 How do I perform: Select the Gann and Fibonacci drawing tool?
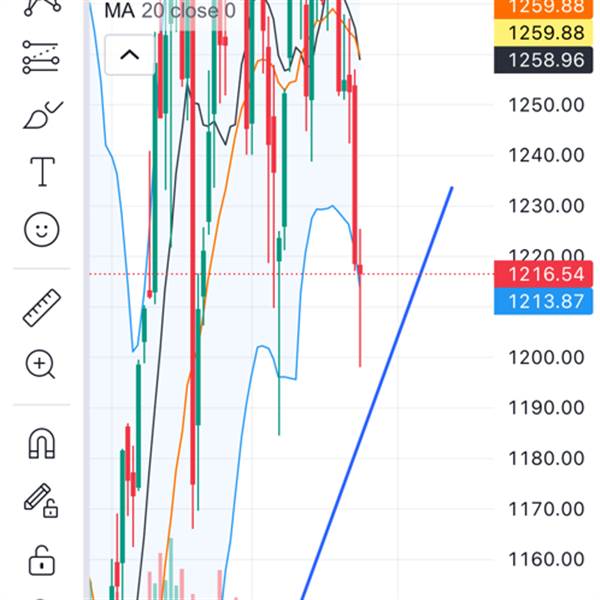[x=41, y=57]
